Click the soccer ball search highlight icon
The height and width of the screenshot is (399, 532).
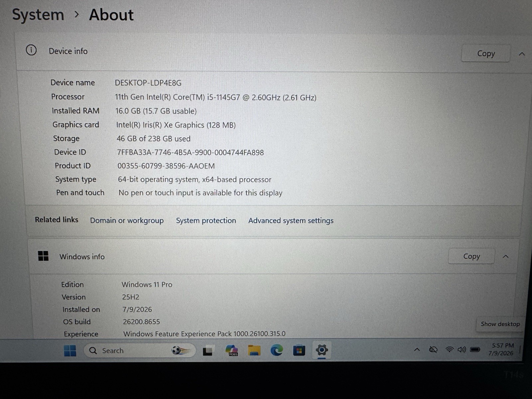pos(181,350)
